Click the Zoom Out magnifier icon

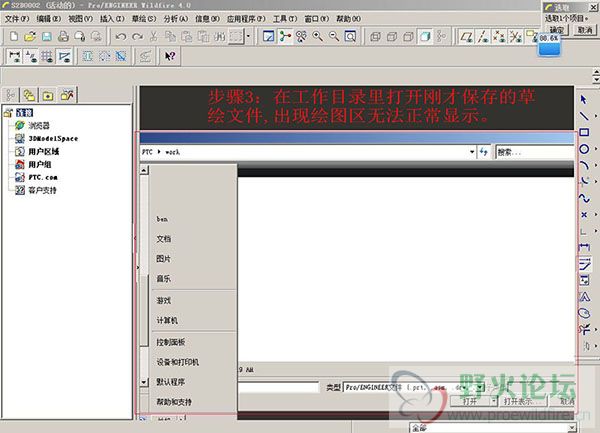tap(334, 37)
